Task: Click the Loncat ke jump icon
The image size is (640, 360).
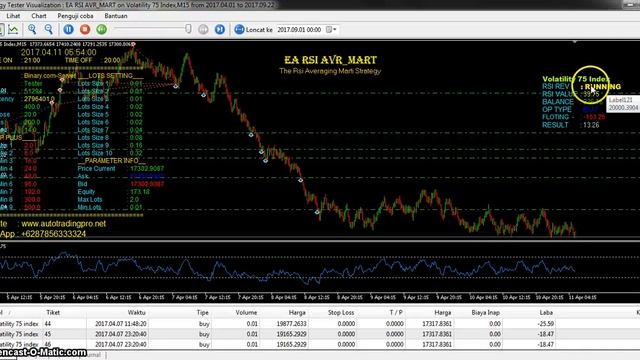Action: point(239,29)
